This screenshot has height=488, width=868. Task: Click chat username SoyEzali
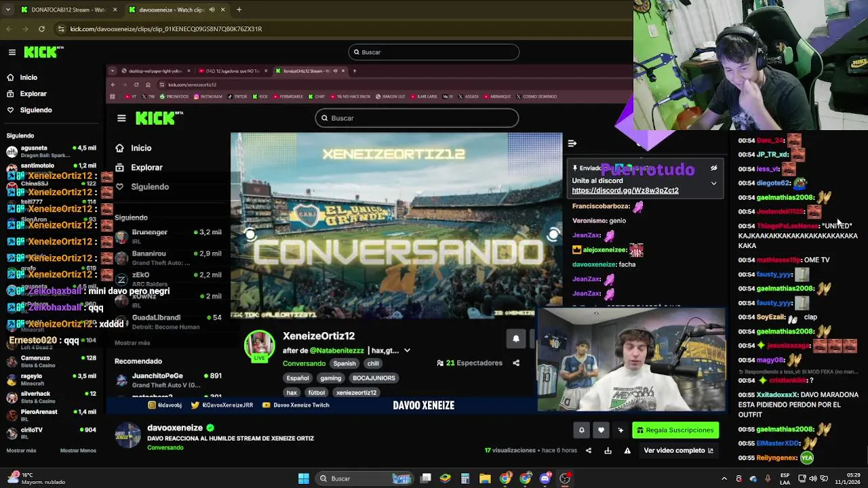click(771, 317)
